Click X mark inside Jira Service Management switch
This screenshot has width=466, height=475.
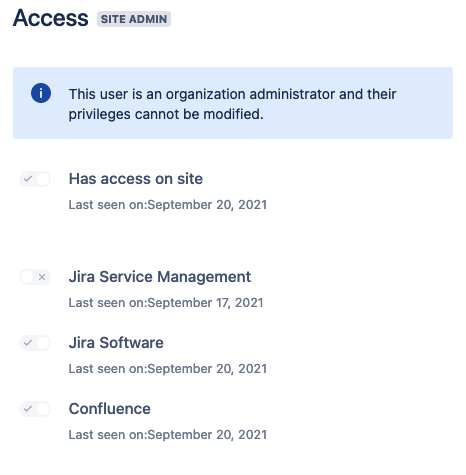pyautogui.click(x=42, y=277)
